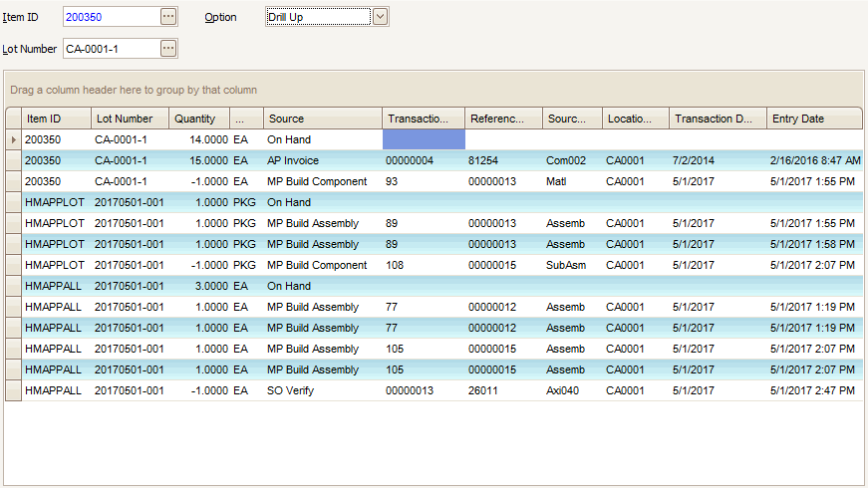The image size is (868, 488).
Task: Click the Transaction Date column header
Action: (x=717, y=119)
